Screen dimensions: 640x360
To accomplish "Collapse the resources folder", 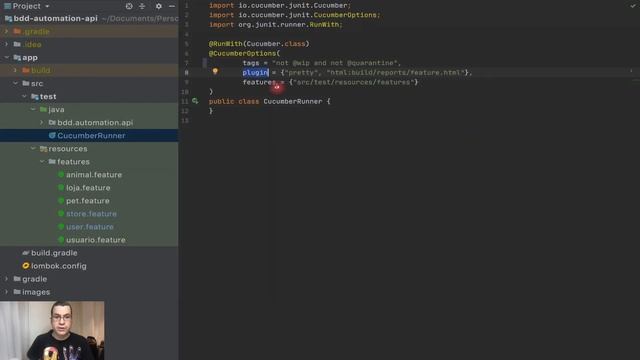I will click(33, 149).
